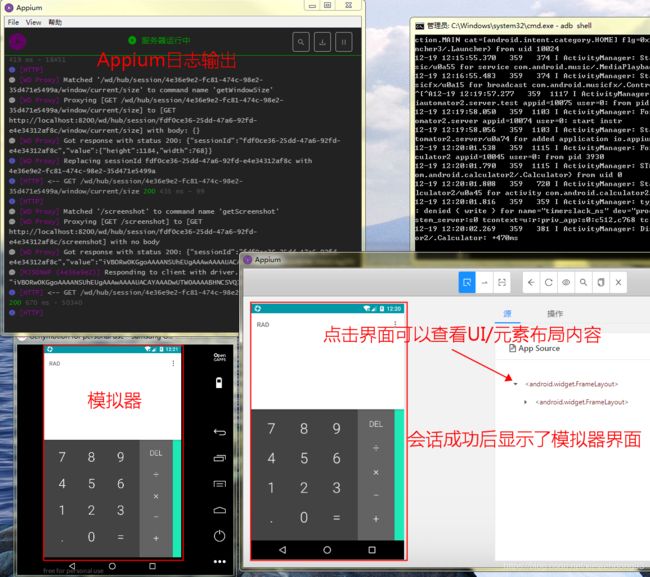Click the pause icon to stop Appium server
The image size is (650, 577).
pos(344,42)
